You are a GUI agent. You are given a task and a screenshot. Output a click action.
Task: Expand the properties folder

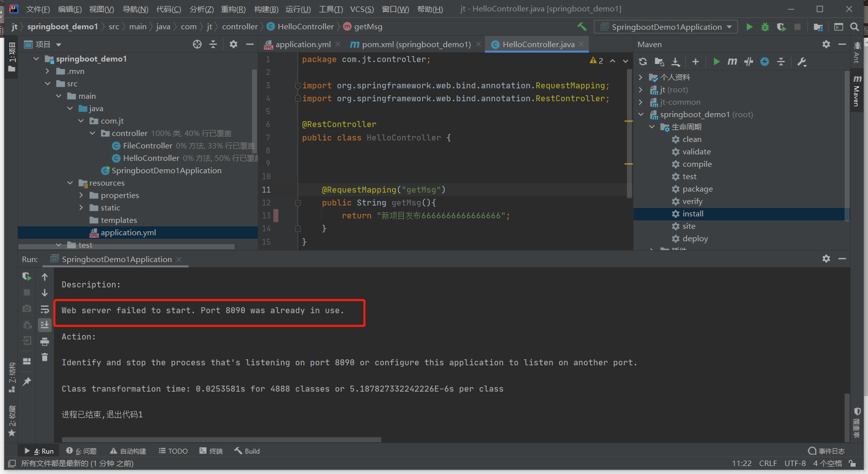click(81, 195)
